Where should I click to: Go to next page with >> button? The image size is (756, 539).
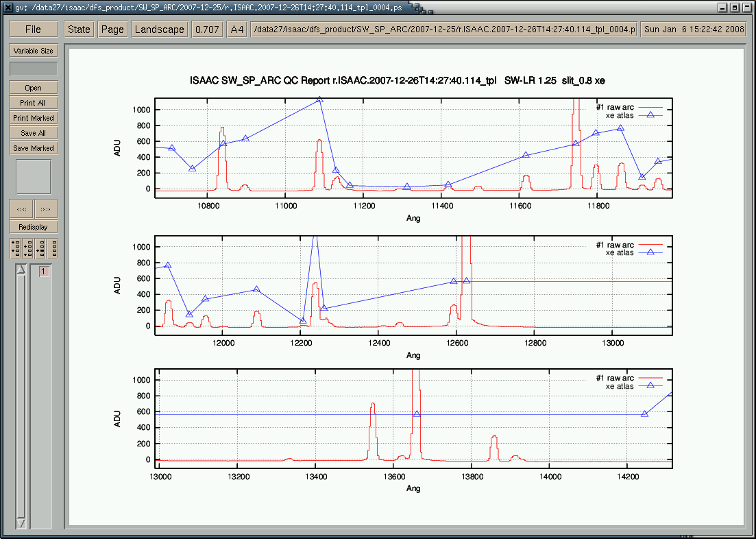point(46,209)
